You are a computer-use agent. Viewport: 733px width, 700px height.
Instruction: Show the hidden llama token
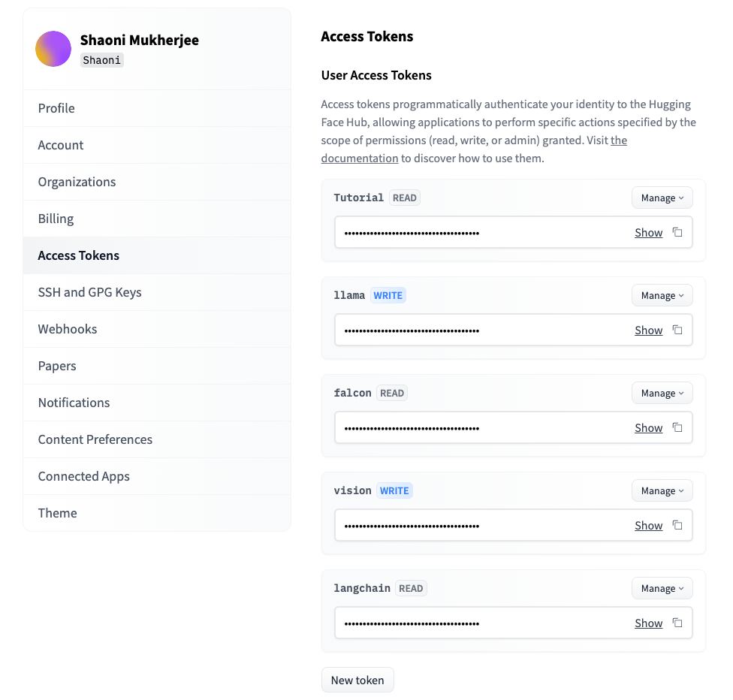[x=648, y=330]
